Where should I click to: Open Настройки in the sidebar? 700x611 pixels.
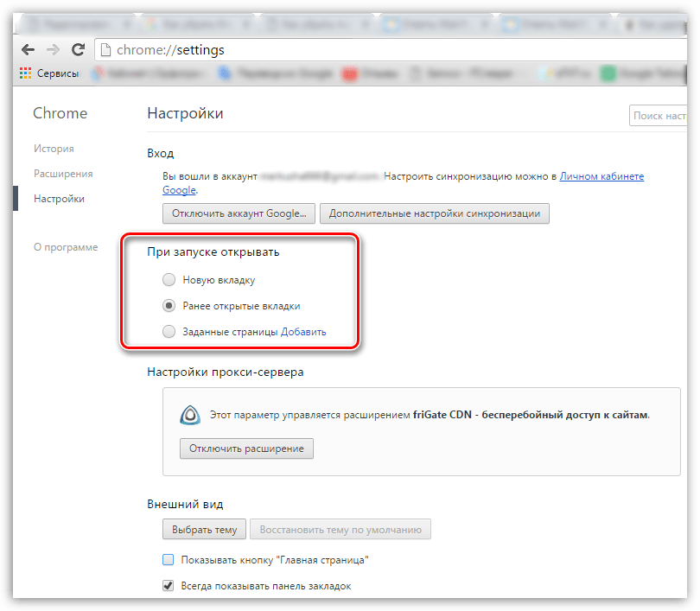click(59, 199)
